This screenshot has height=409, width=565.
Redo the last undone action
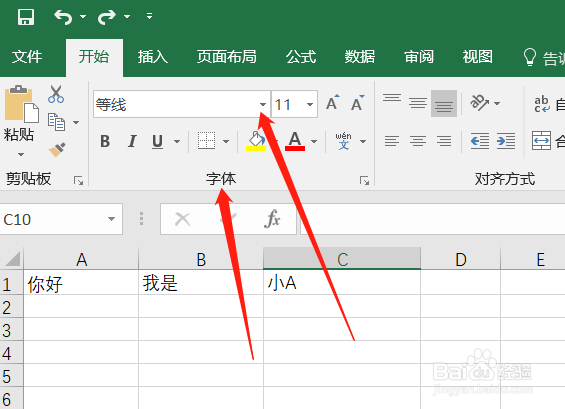pyautogui.click(x=107, y=17)
